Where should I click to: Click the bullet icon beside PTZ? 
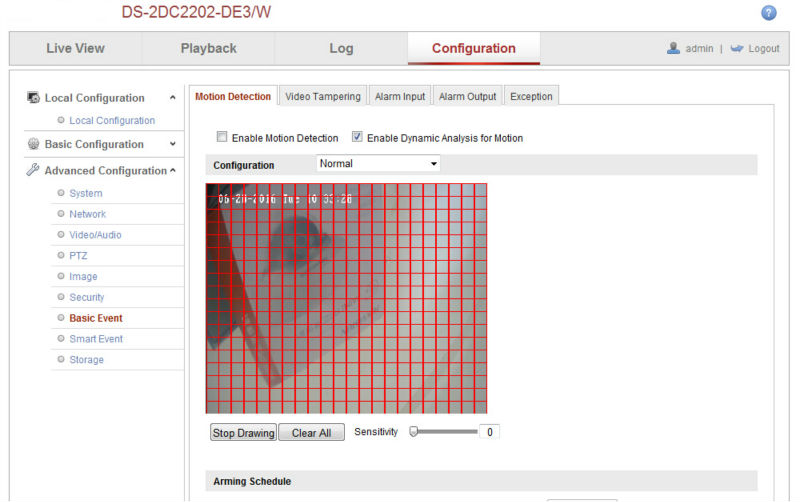coord(61,256)
